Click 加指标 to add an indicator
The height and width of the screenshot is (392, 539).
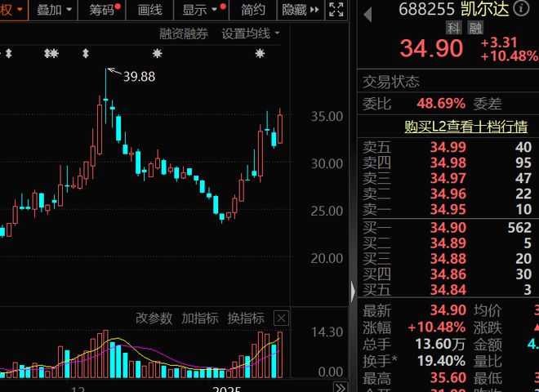200,318
